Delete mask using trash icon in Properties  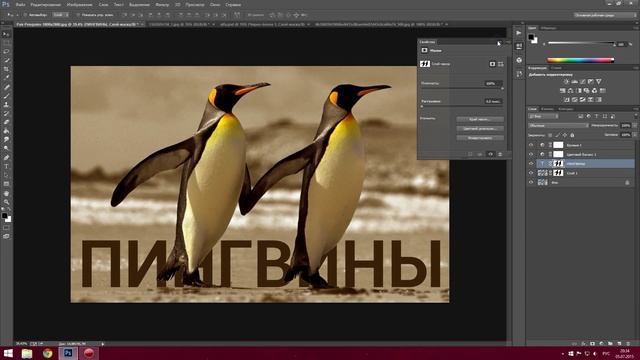tap(500, 154)
